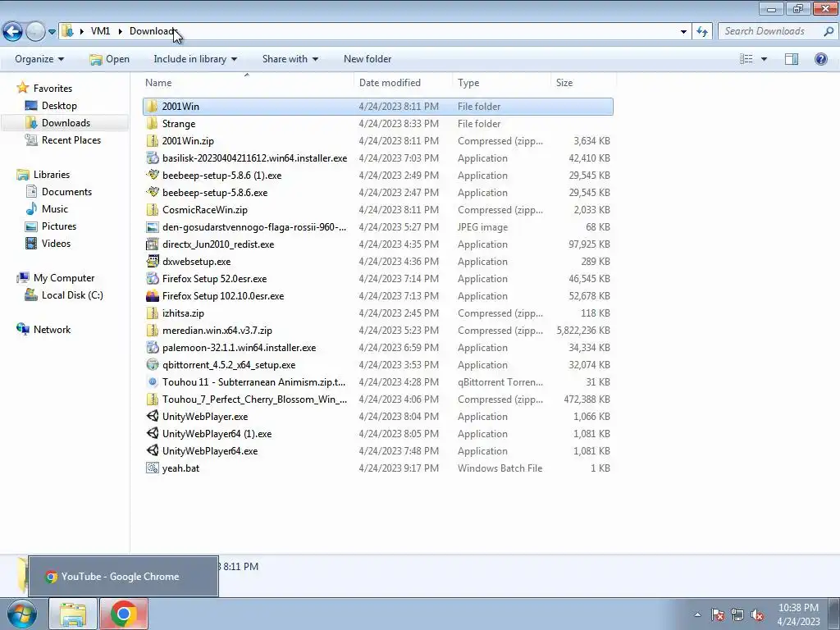The image size is (840, 630).
Task: Select the dxwebsetup.exe icon
Action: [152, 262]
